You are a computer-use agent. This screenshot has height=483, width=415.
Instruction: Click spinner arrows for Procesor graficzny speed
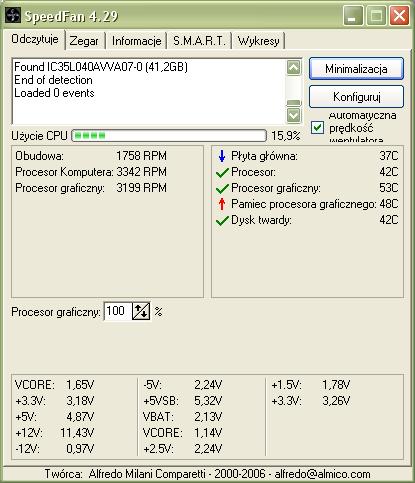pos(141,311)
